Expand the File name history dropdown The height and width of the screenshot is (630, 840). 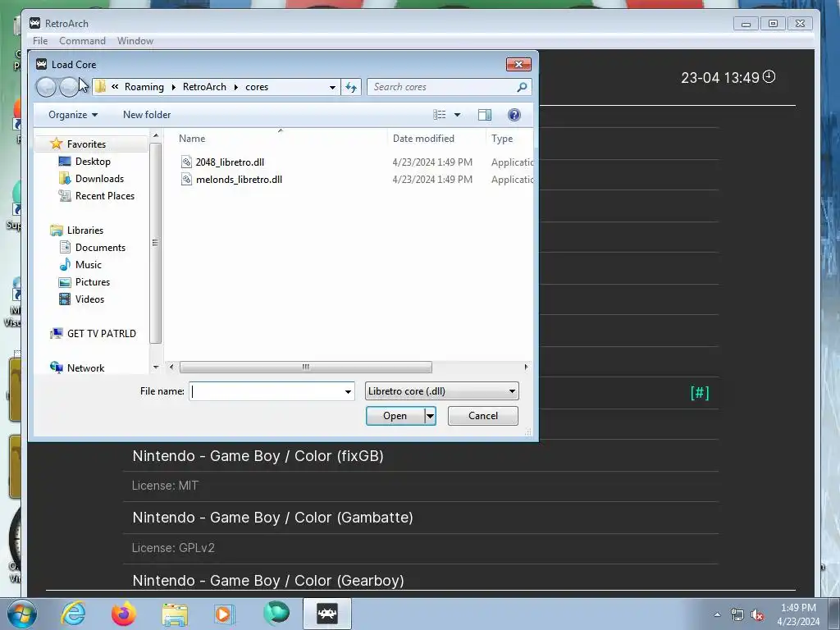348,391
